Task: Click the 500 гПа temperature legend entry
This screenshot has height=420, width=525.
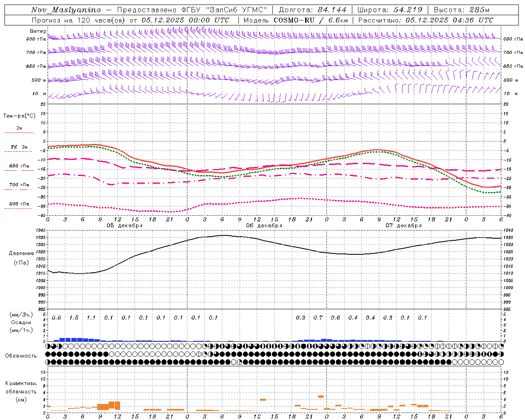Action: (19, 204)
